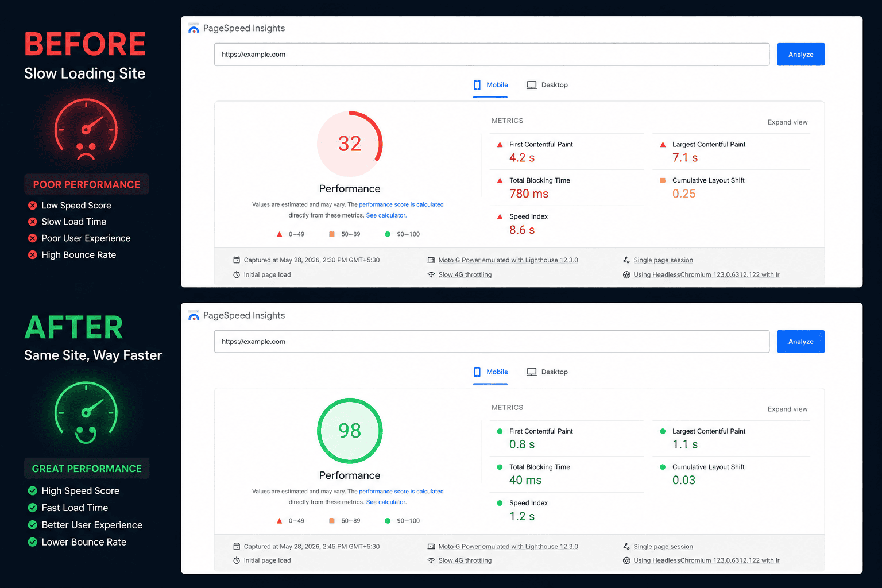
Task: Click the Total Blocking Time value 780 ms
Action: point(529,194)
